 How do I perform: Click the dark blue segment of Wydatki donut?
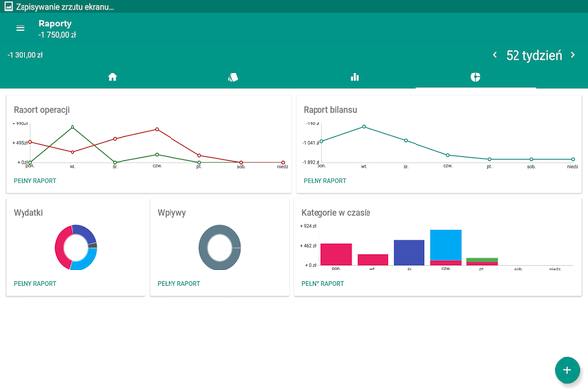point(84,233)
